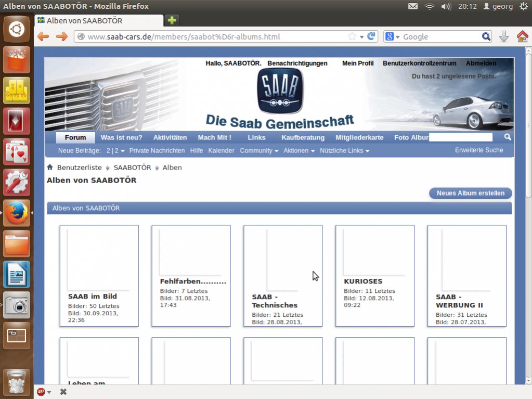The height and width of the screenshot is (399, 532).
Task: Click the breadcrumb home icon
Action: click(50, 167)
